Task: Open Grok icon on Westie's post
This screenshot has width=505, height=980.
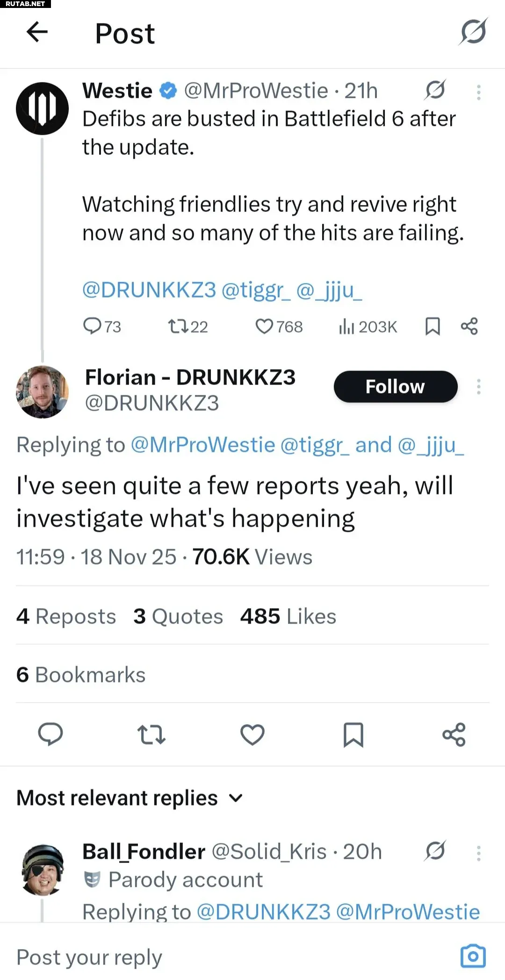Action: coord(435,90)
